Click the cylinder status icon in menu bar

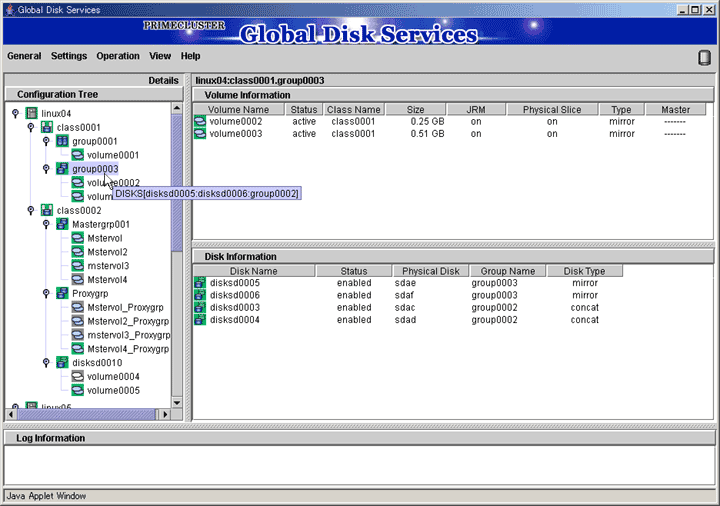(704, 57)
